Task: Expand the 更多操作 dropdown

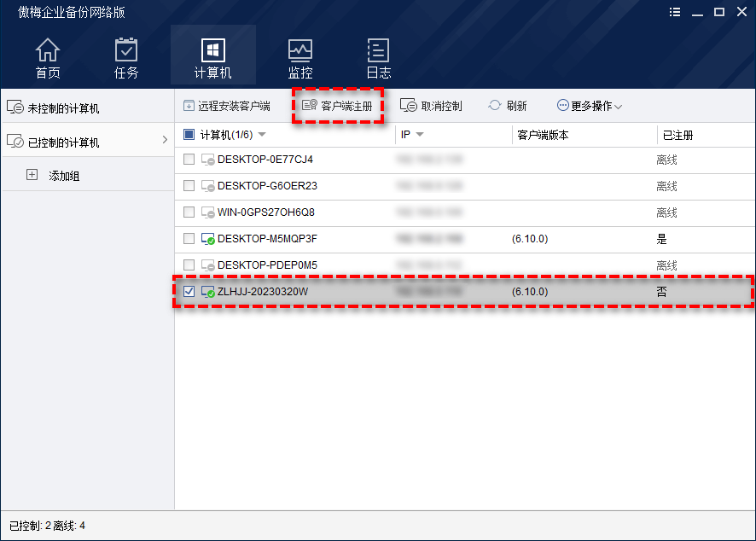Action: [x=590, y=106]
